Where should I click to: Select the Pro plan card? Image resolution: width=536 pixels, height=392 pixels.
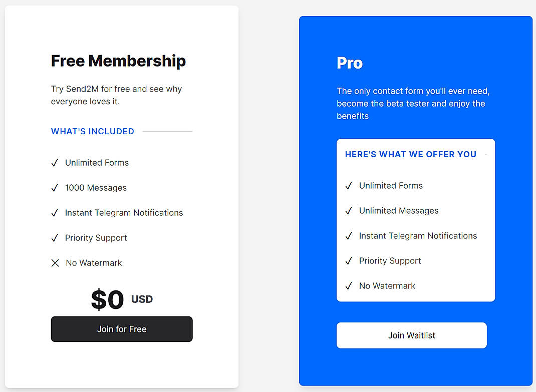pos(349,63)
